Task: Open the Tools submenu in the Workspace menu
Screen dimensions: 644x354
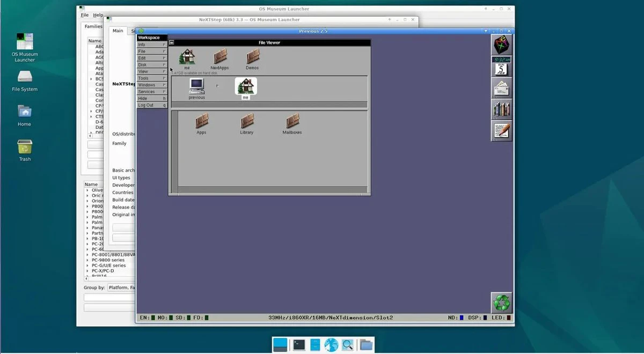Action: [152, 78]
